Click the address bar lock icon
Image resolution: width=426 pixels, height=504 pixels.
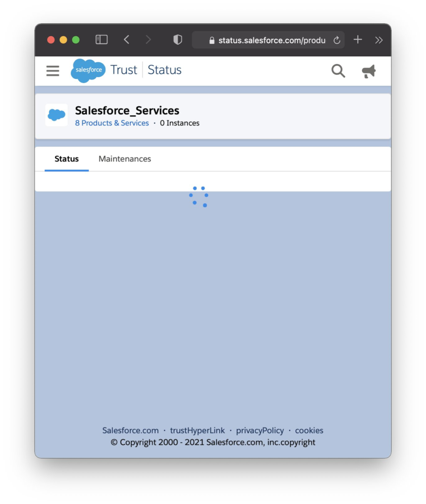pyautogui.click(x=212, y=40)
